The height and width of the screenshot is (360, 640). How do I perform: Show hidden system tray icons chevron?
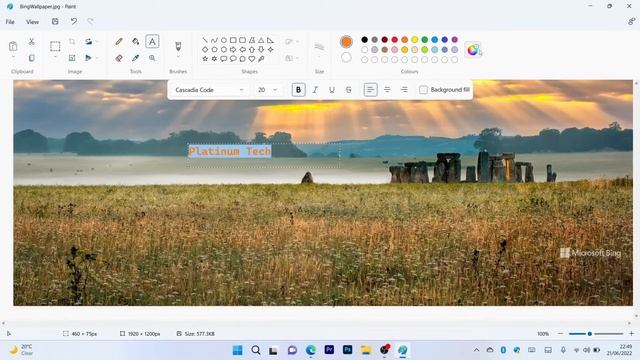476,350
